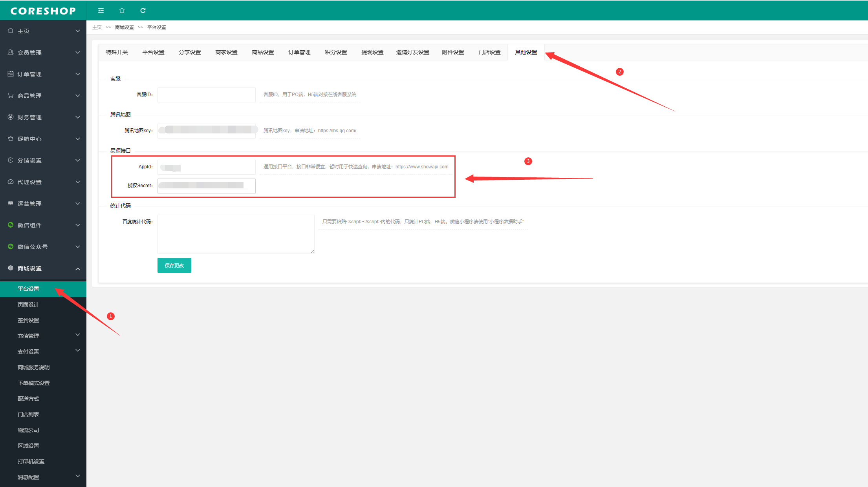
Task: Open the 积分设置 tab
Action: 336,52
